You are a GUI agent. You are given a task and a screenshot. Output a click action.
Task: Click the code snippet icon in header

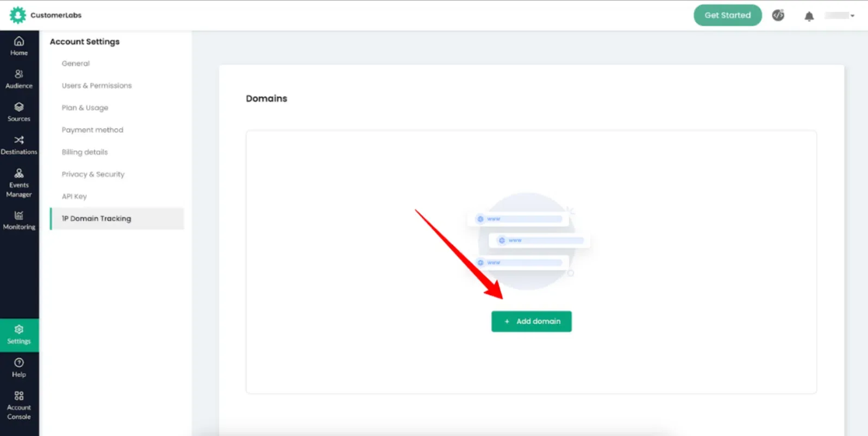click(x=778, y=15)
